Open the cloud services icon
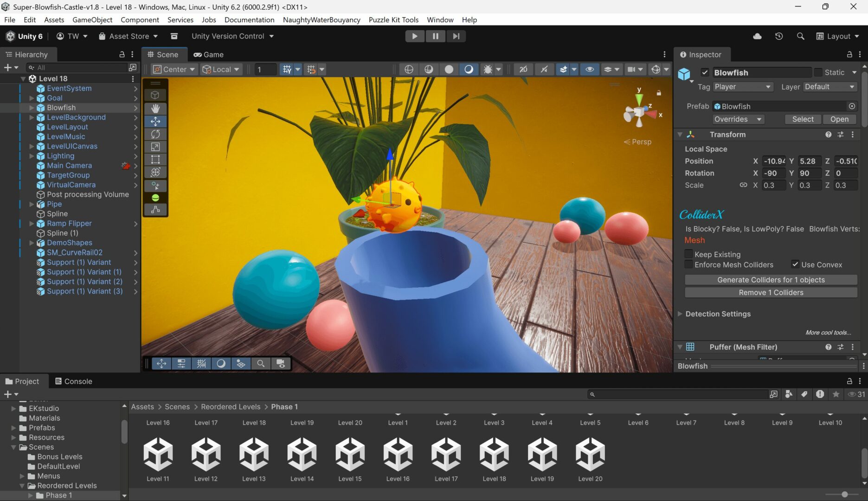Screen dimensions: 868x501 coord(757,36)
